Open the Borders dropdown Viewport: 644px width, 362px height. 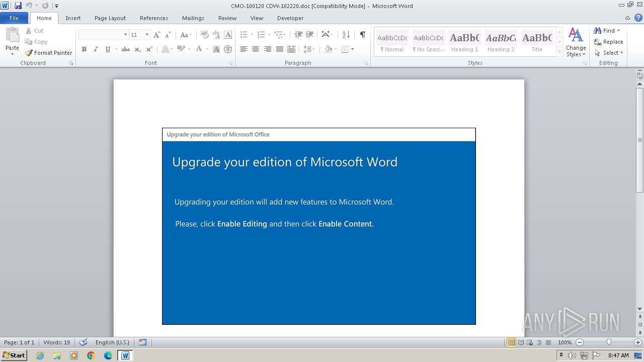(352, 49)
